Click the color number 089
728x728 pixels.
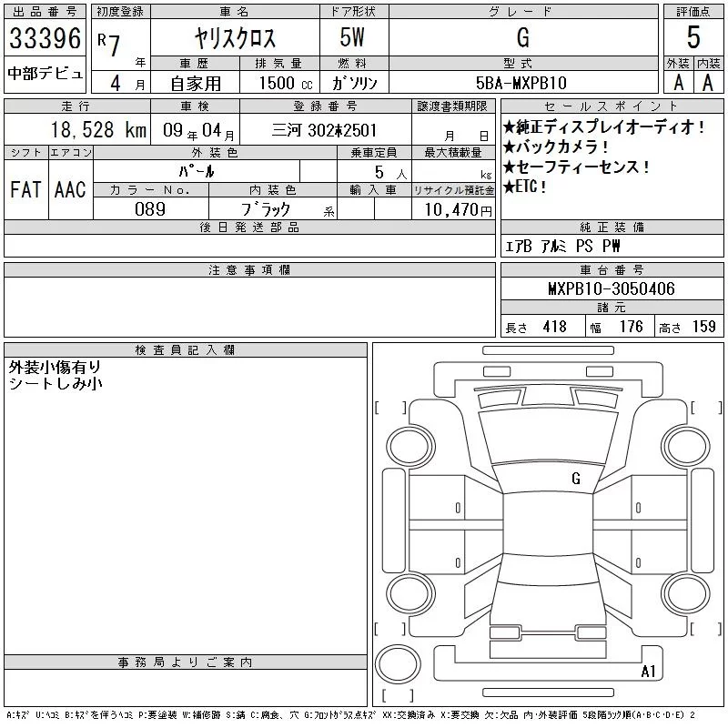tap(150, 209)
